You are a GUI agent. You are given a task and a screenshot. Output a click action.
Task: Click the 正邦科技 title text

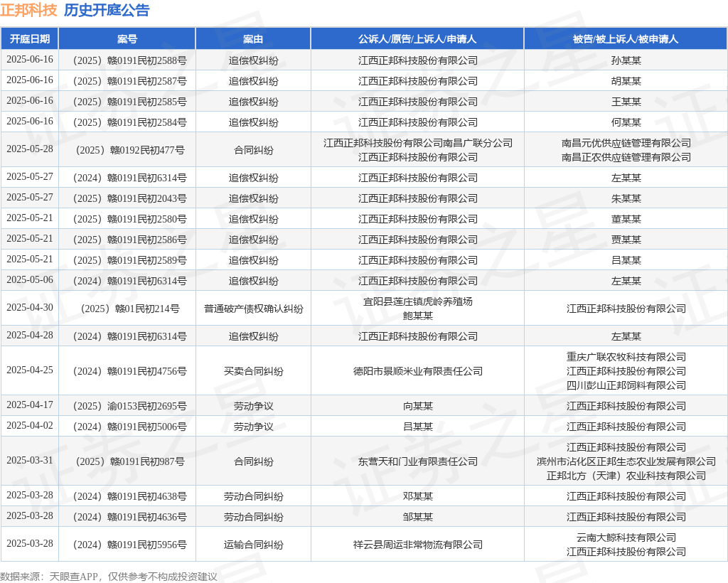click(x=28, y=10)
